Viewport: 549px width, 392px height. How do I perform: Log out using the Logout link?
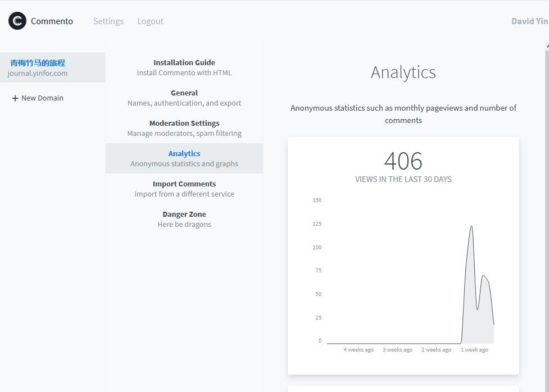point(150,21)
